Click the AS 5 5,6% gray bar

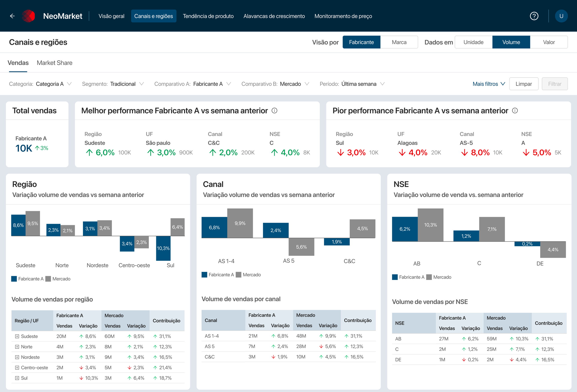301,247
